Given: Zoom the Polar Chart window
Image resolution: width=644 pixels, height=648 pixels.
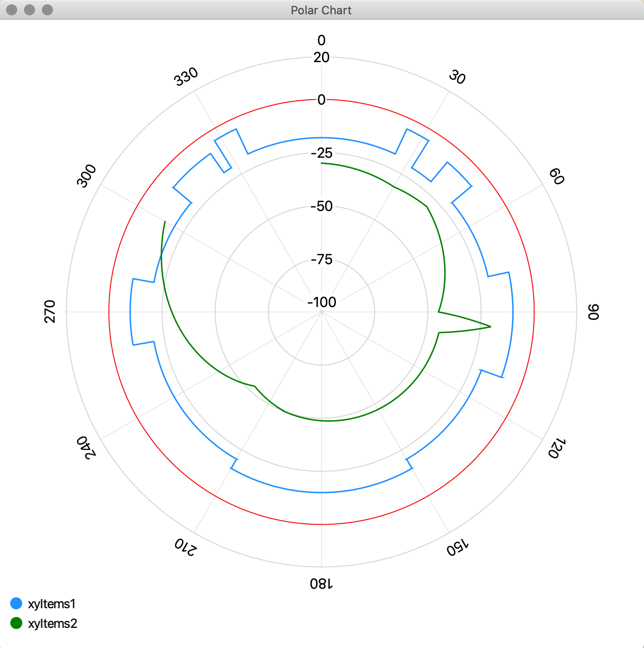Looking at the screenshot, I should (x=47, y=10).
